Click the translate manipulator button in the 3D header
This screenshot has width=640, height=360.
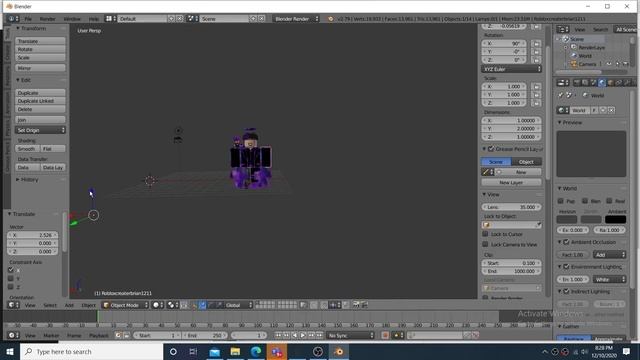[202, 305]
